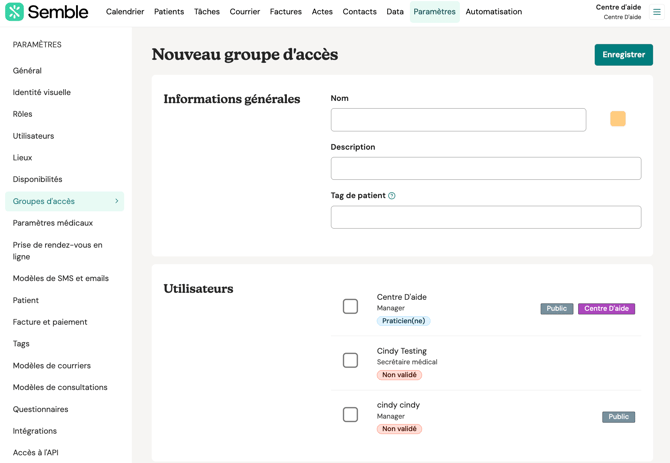Select the Centre D'aide user checkbox
This screenshot has width=670, height=463.
click(x=350, y=307)
